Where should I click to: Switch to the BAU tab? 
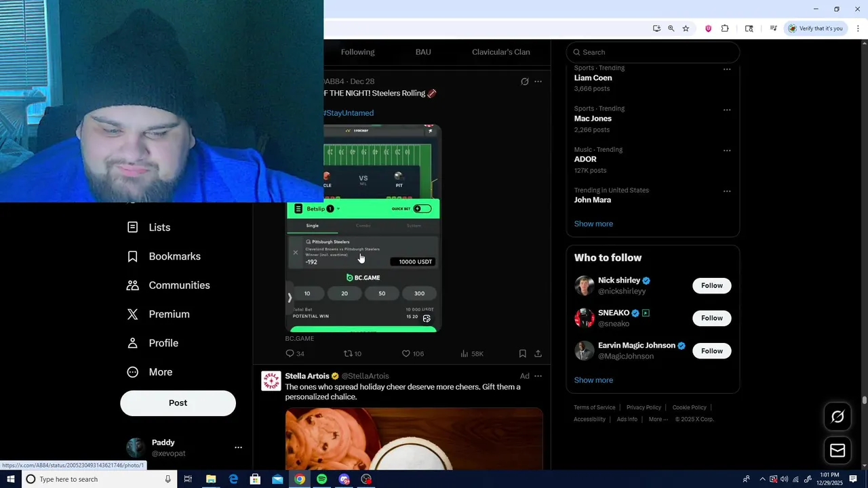point(423,52)
